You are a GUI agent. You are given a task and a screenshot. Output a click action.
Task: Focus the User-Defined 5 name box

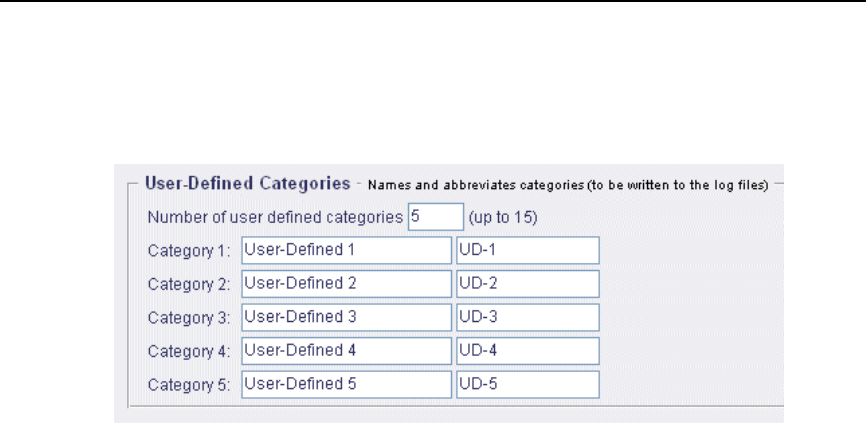pos(346,385)
